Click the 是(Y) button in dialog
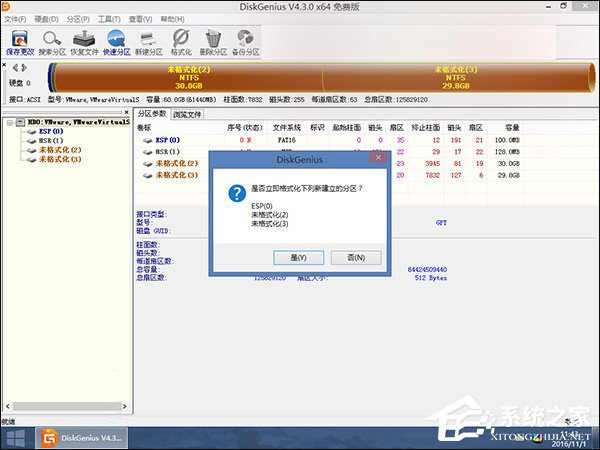Viewport: 600px width, 450px height. 298,257
